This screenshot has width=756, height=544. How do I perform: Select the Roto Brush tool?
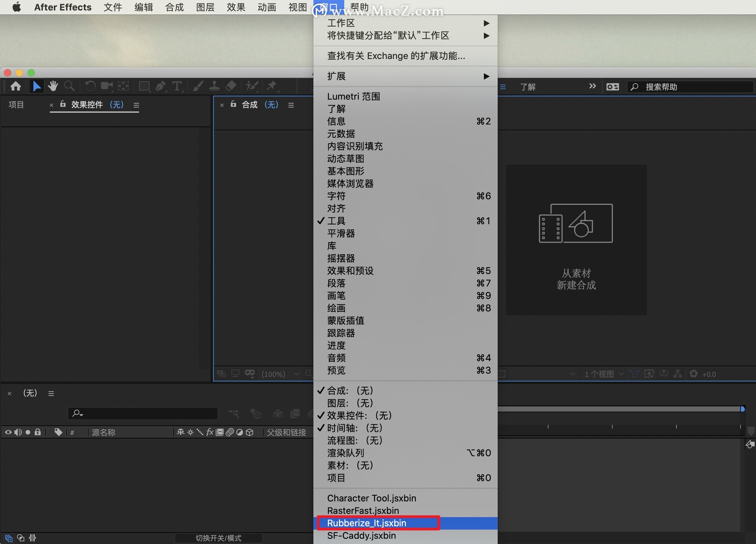(x=252, y=86)
